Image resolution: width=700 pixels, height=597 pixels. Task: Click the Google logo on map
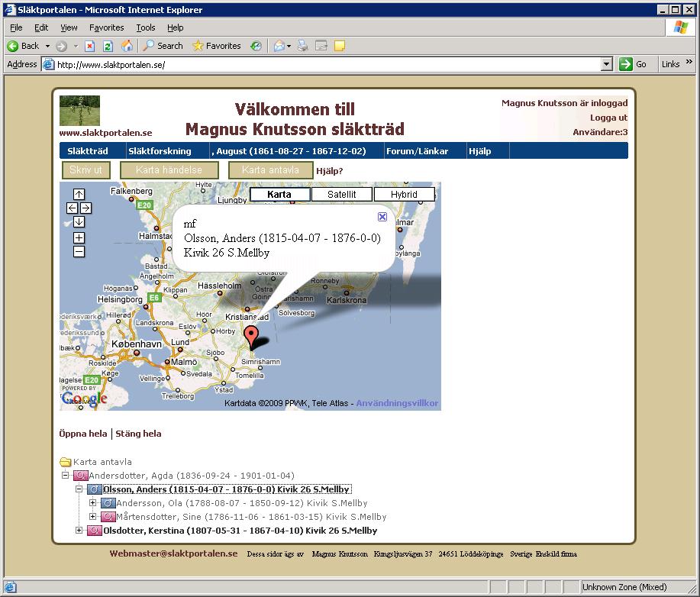point(85,399)
